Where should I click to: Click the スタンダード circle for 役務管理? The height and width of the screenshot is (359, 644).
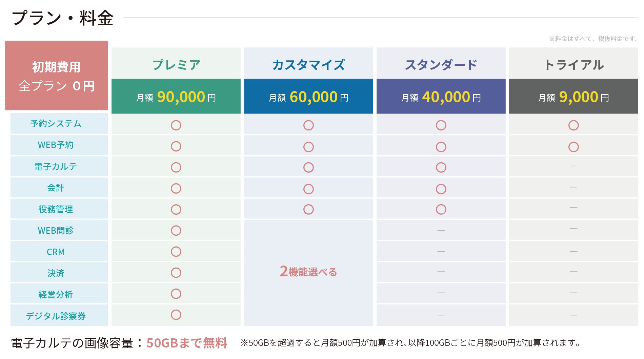pyautogui.click(x=441, y=209)
